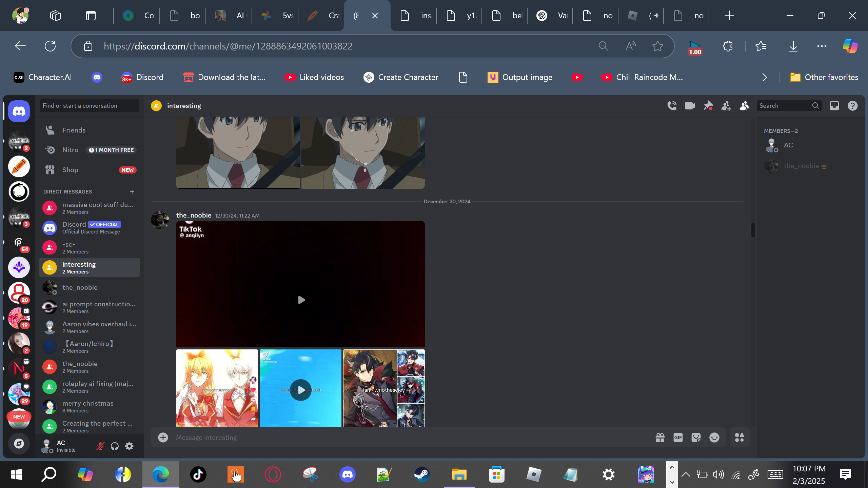Open the GIF picker
868x488 pixels.
[678, 438]
